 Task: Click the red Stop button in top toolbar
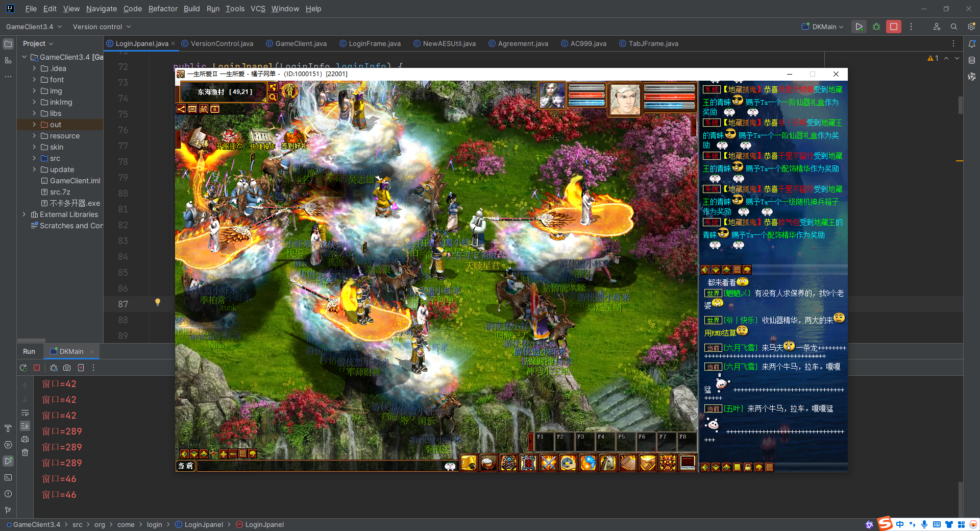coord(894,27)
